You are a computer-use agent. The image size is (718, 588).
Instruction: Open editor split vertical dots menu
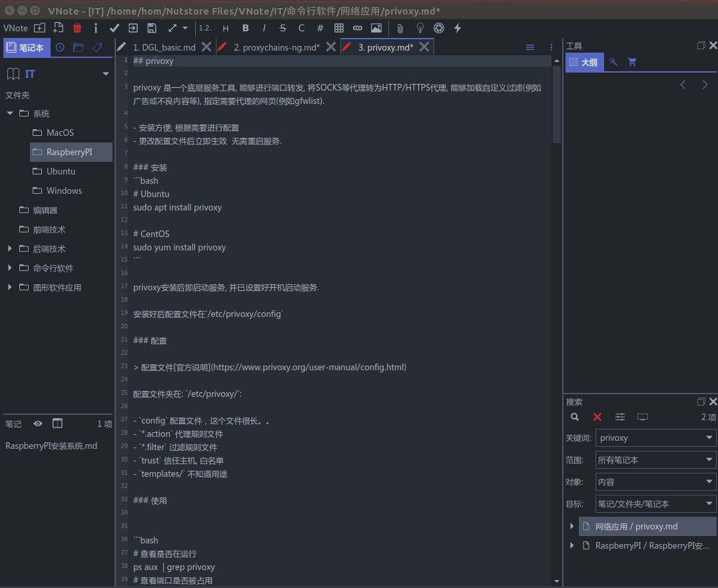[551, 47]
